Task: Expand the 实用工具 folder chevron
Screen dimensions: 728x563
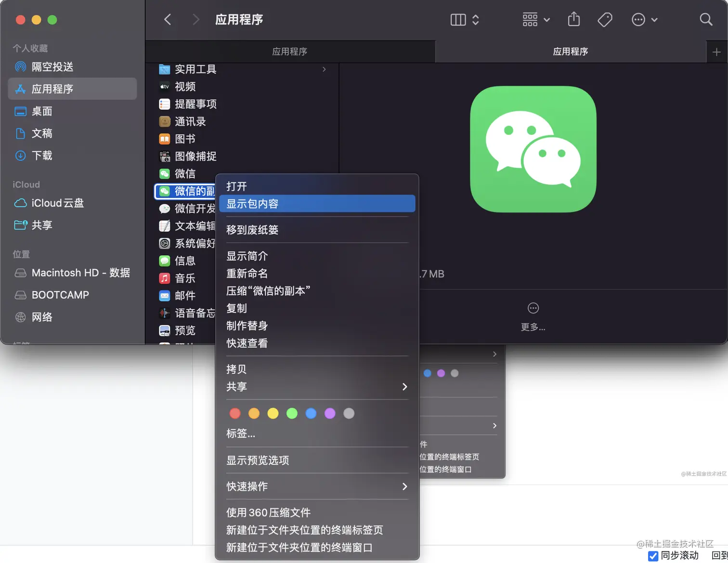Action: click(324, 69)
